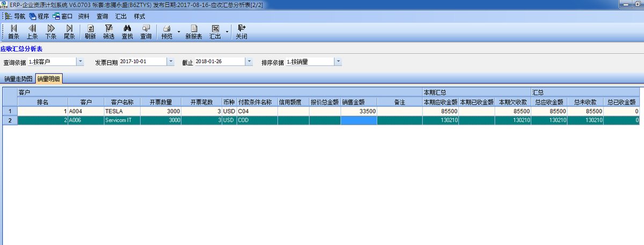Click the 本期欠收款 column header
The image size is (644, 245).
coord(513,102)
